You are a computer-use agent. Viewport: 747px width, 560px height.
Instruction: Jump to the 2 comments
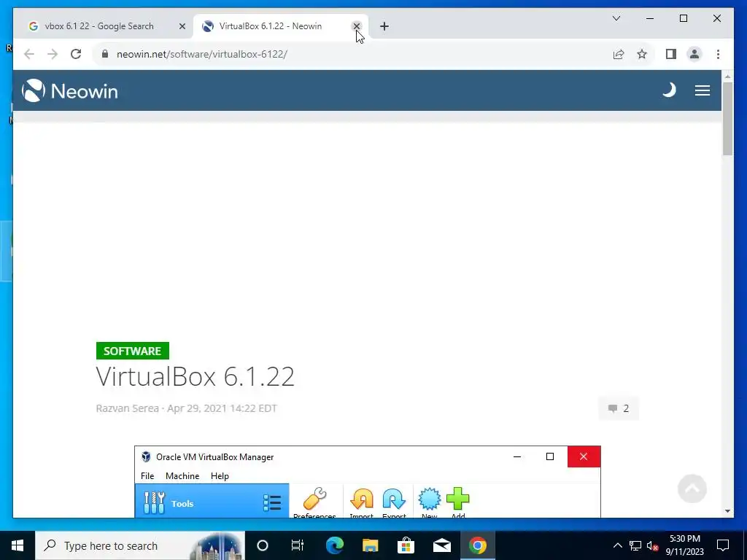[x=619, y=408]
